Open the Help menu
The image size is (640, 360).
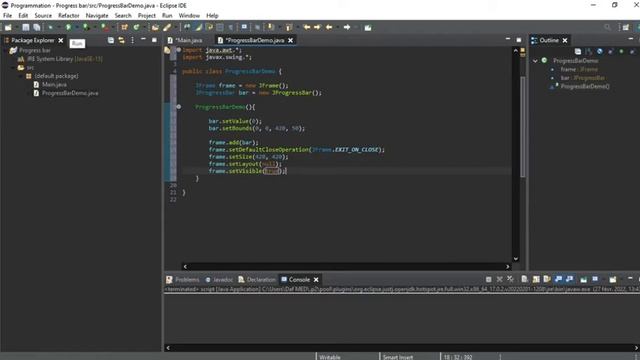click(212, 16)
